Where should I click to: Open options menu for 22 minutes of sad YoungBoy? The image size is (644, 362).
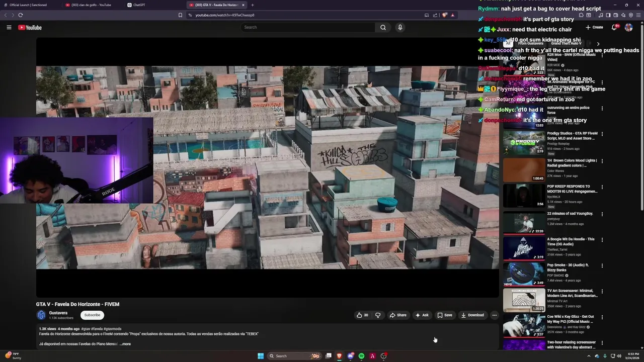[602, 214]
